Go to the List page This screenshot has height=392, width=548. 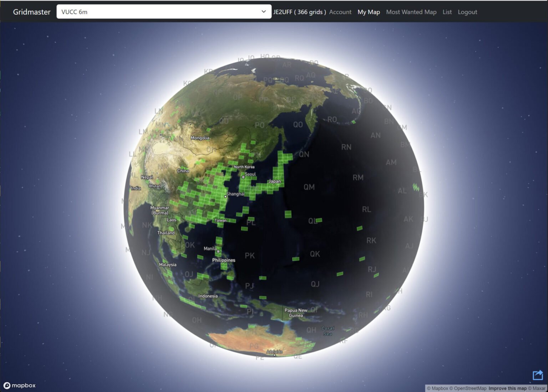coord(447,12)
